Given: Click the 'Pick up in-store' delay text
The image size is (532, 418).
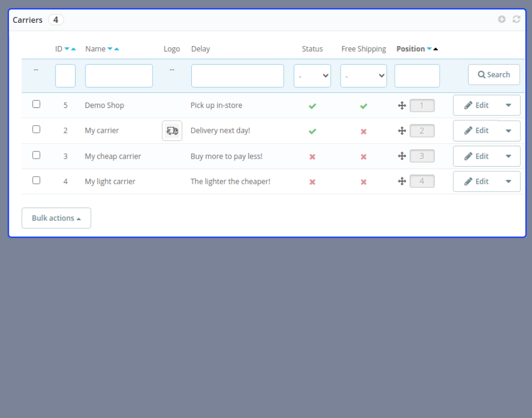Looking at the screenshot, I should tap(217, 105).
